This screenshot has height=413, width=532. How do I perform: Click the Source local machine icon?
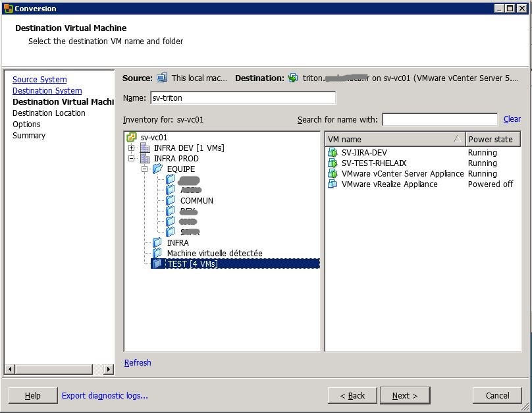(x=162, y=78)
